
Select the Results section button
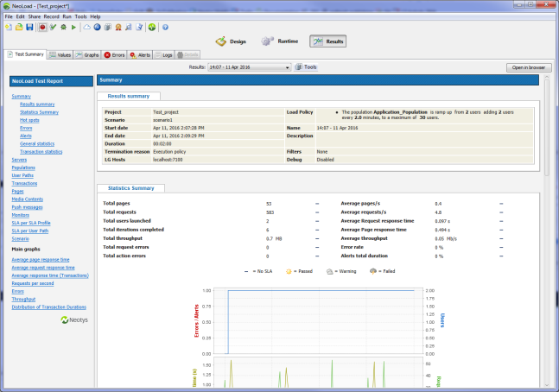click(x=328, y=41)
